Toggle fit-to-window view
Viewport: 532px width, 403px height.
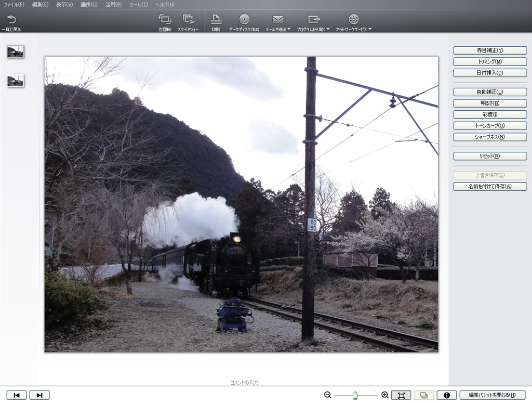coord(402,395)
